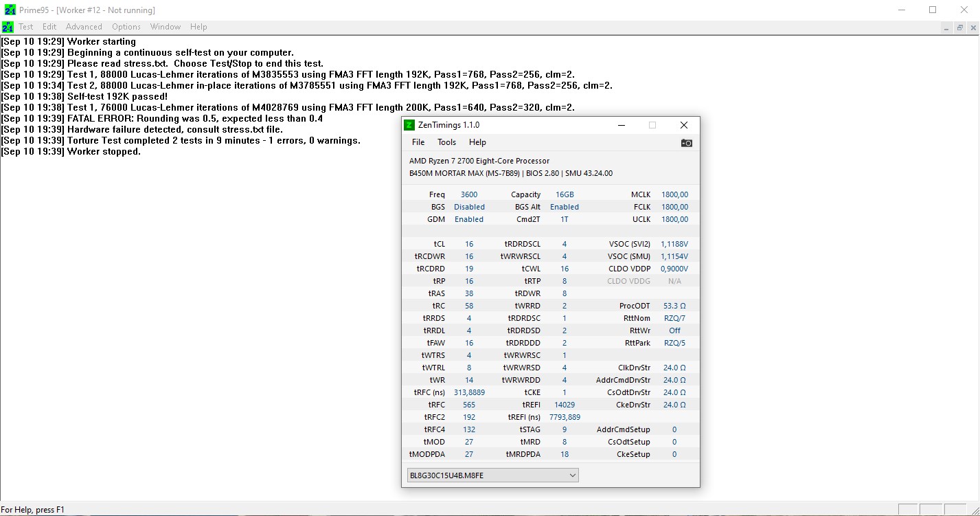
Task: Close the Prime95 worker child window
Action: (x=972, y=27)
